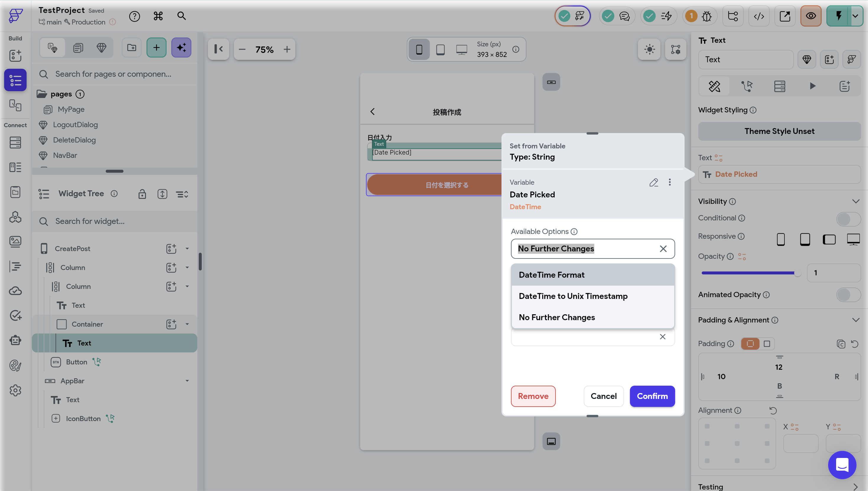
Task: Open the Widget Tree sidebar icon
Action: (x=15, y=80)
